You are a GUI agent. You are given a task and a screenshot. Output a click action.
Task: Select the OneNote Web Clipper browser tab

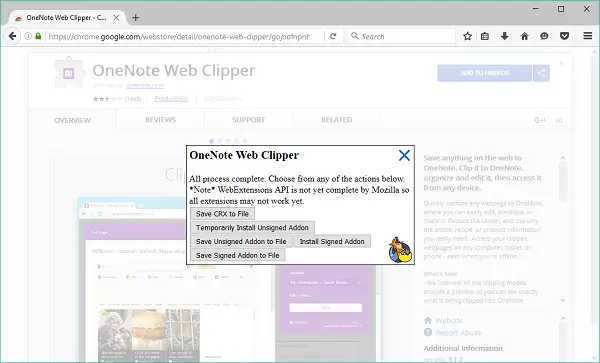(x=66, y=18)
